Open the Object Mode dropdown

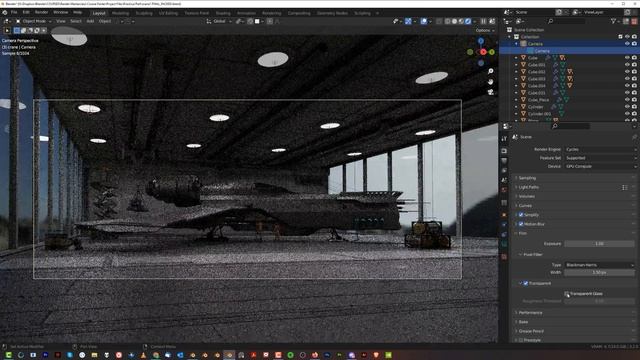click(x=33, y=21)
